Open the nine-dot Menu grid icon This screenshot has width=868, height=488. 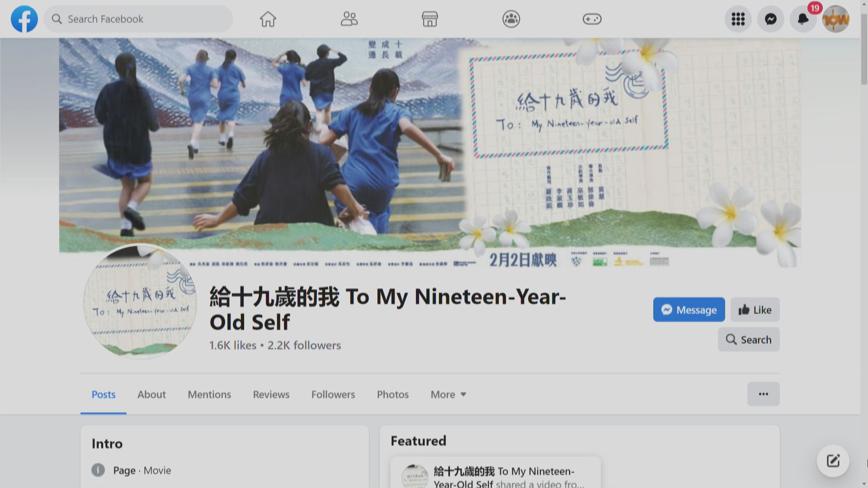tap(738, 19)
